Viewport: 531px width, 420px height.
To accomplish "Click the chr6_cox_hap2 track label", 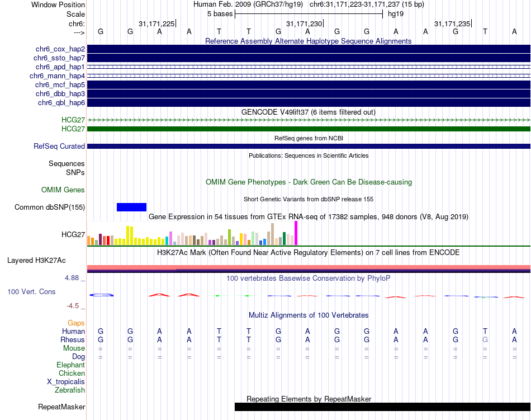I will click(60, 49).
